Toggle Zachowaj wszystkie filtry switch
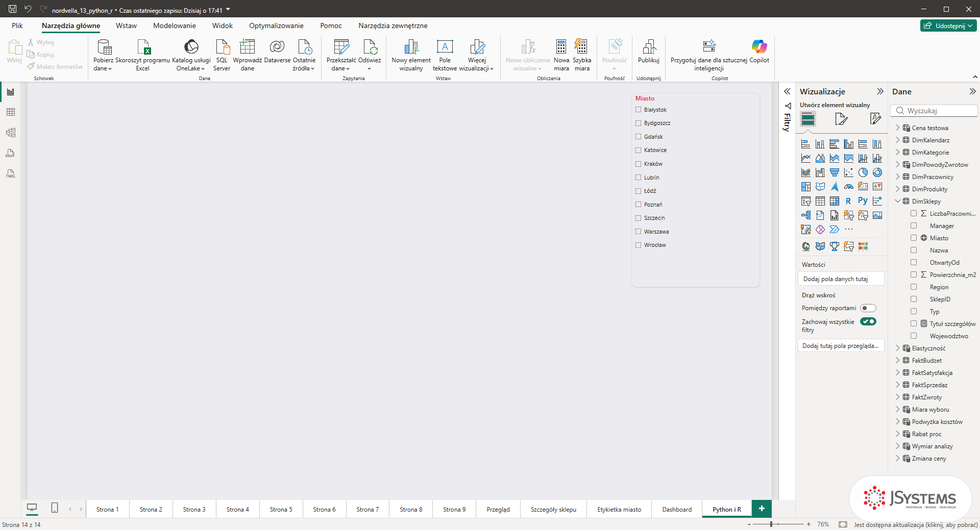The image size is (980, 530). pos(868,321)
